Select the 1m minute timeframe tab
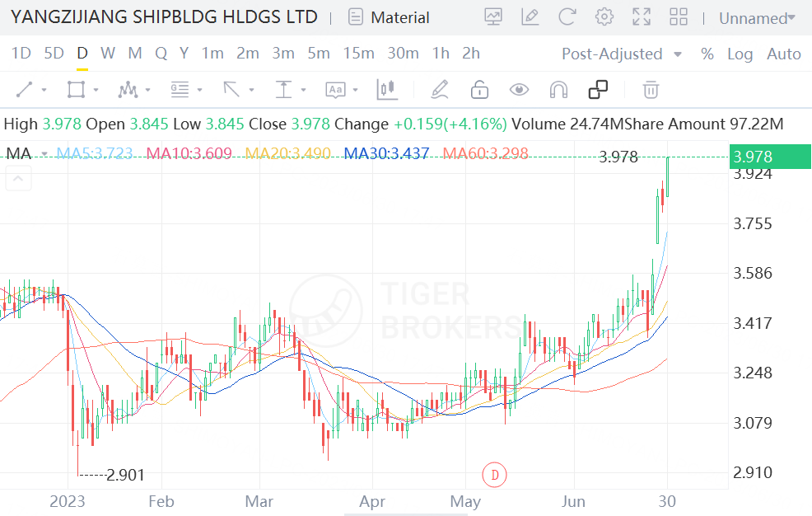Screen dimensions: 812x516 click(x=212, y=53)
